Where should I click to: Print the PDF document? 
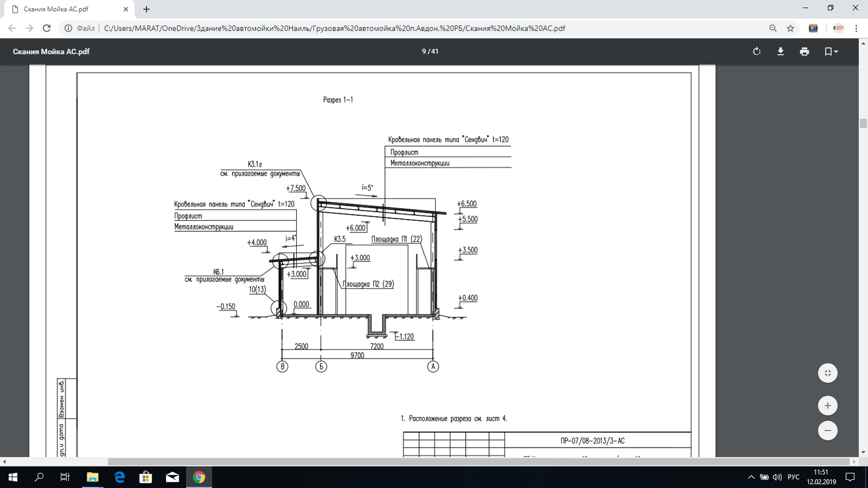(804, 51)
